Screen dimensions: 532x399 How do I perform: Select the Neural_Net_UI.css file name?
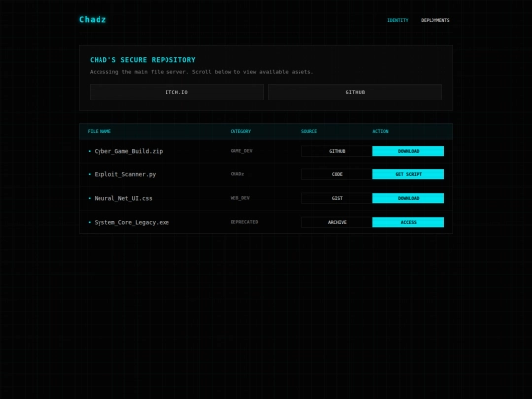tap(123, 198)
